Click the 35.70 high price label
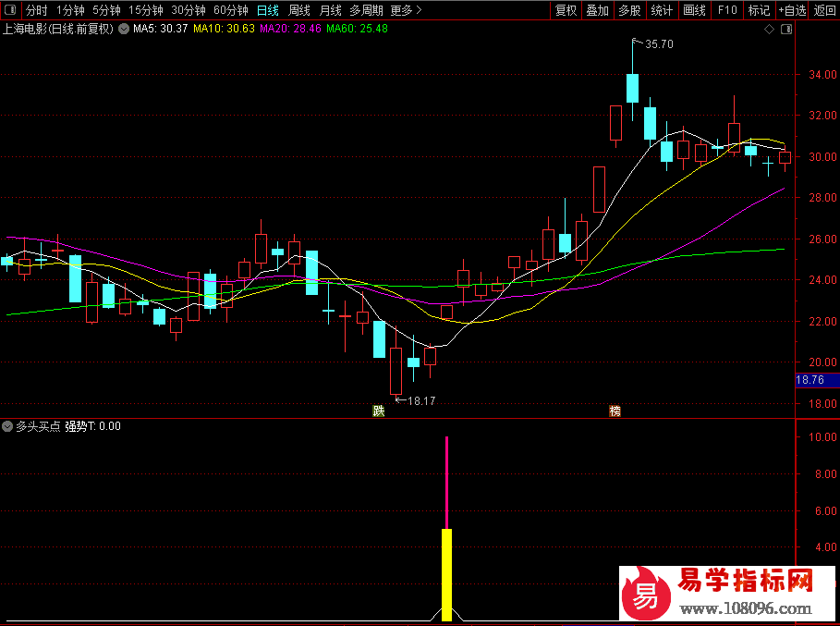This screenshot has width=840, height=626. (659, 44)
